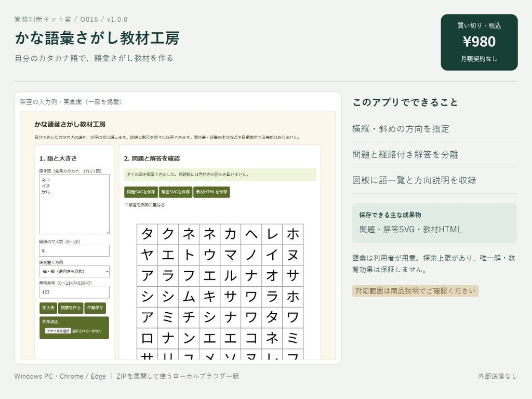Click the 保存できる主な成果物 info box
The image size is (532, 399).
[434, 223]
